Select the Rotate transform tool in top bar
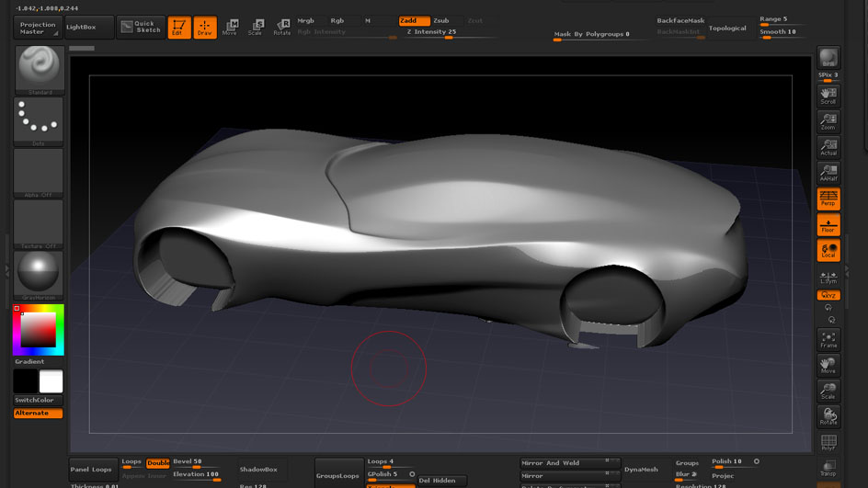The height and width of the screenshot is (488, 868). point(281,28)
